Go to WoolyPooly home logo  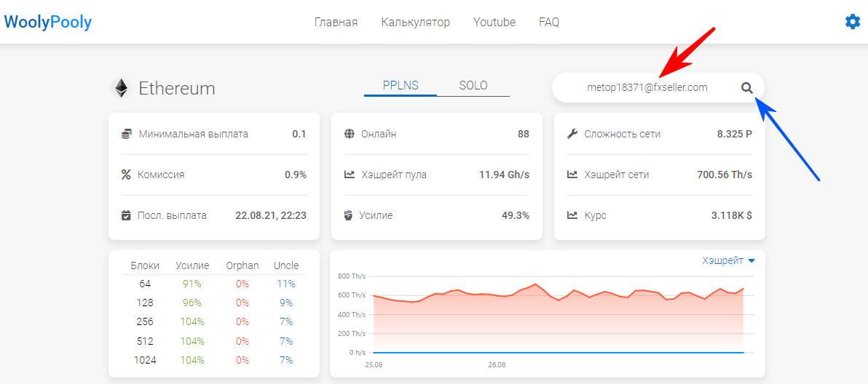47,22
